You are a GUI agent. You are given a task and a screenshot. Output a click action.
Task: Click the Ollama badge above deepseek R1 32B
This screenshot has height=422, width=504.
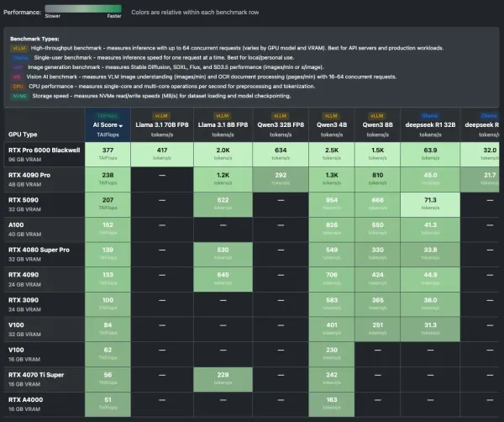[430, 114]
